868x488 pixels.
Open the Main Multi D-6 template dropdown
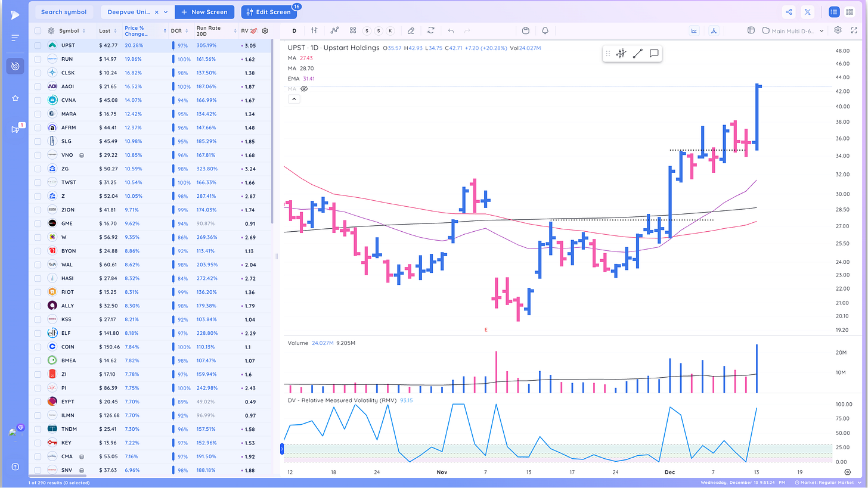pos(795,30)
